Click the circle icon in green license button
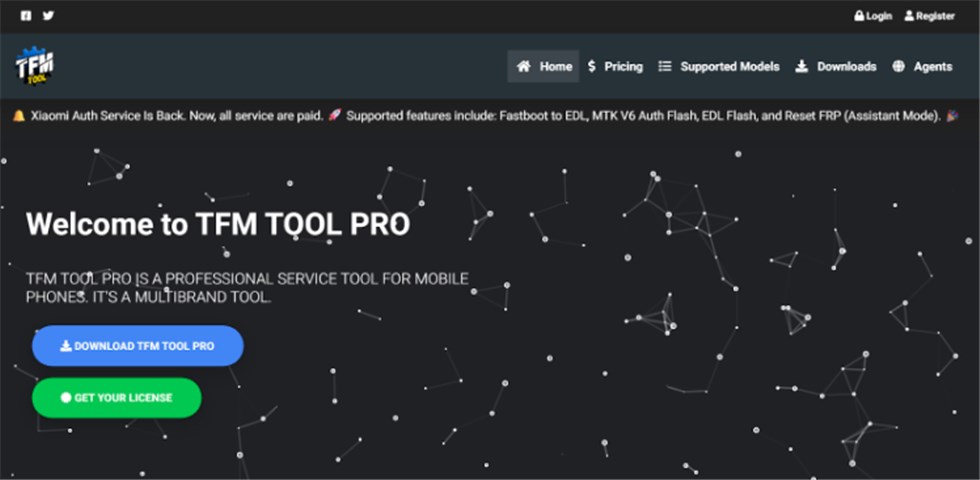Viewport: 980px width, 480px height. pyautogui.click(x=66, y=398)
